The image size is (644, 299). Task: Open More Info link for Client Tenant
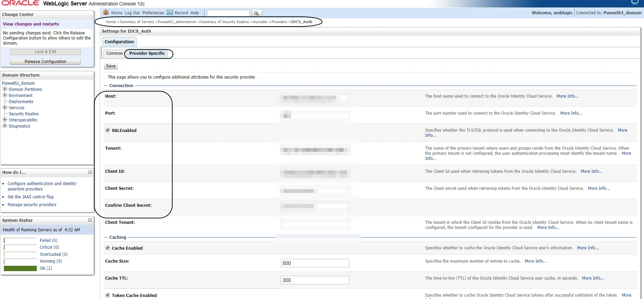(x=548, y=228)
